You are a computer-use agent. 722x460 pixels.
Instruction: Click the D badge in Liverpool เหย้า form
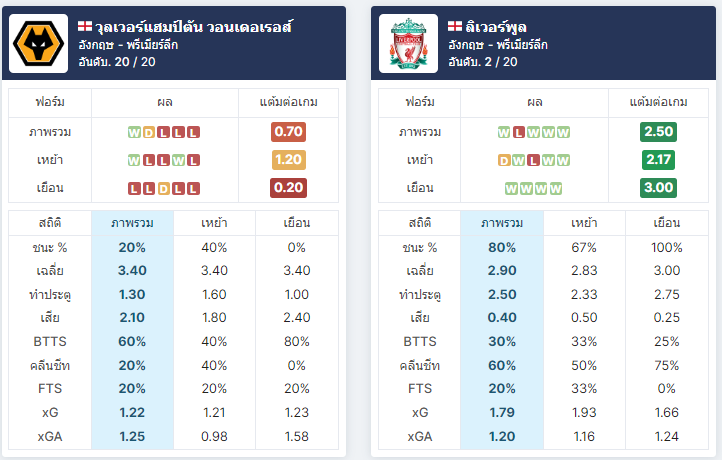(x=504, y=161)
